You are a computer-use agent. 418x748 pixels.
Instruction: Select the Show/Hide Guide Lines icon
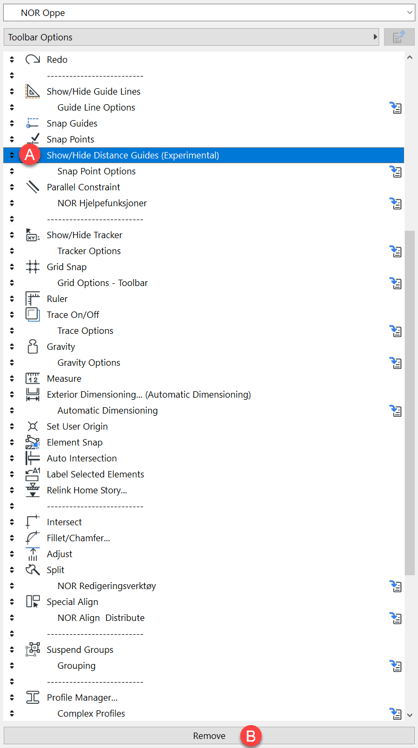(x=32, y=91)
